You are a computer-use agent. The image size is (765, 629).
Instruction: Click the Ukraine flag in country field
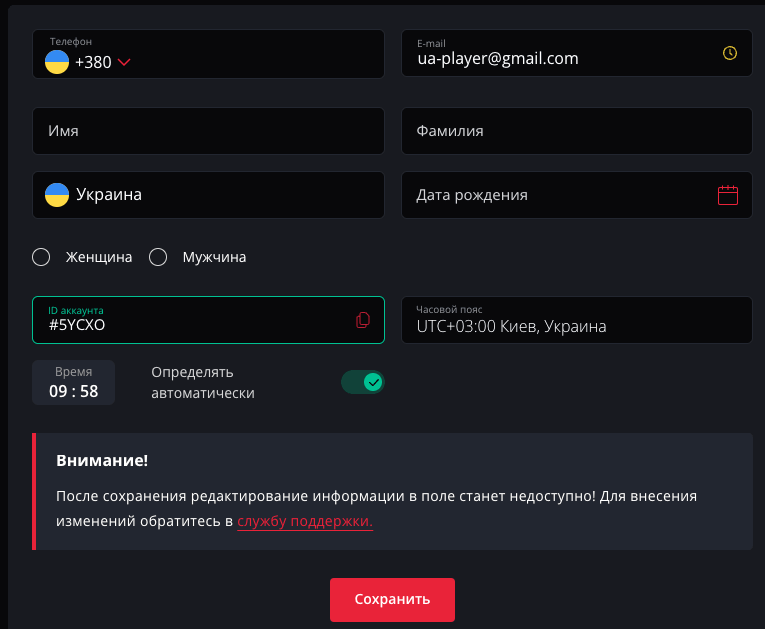[x=57, y=195]
